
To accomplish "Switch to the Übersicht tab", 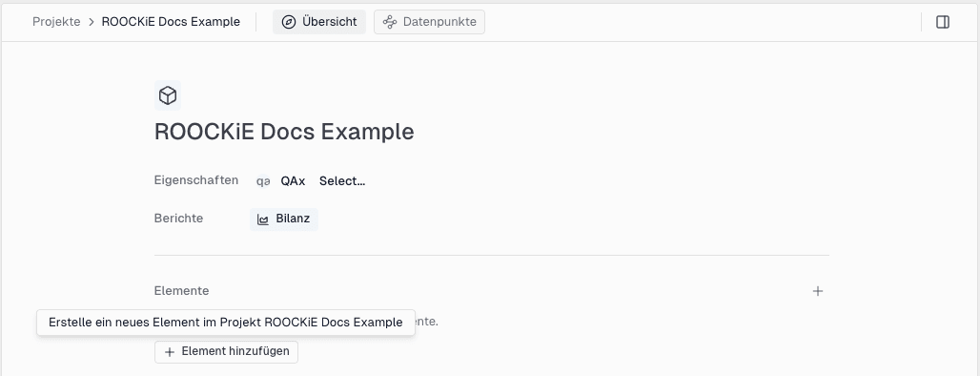I will [319, 22].
